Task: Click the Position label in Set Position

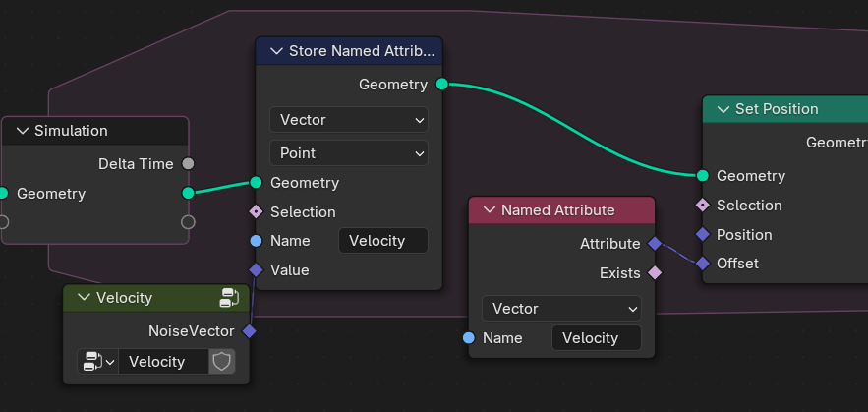Action: click(744, 235)
